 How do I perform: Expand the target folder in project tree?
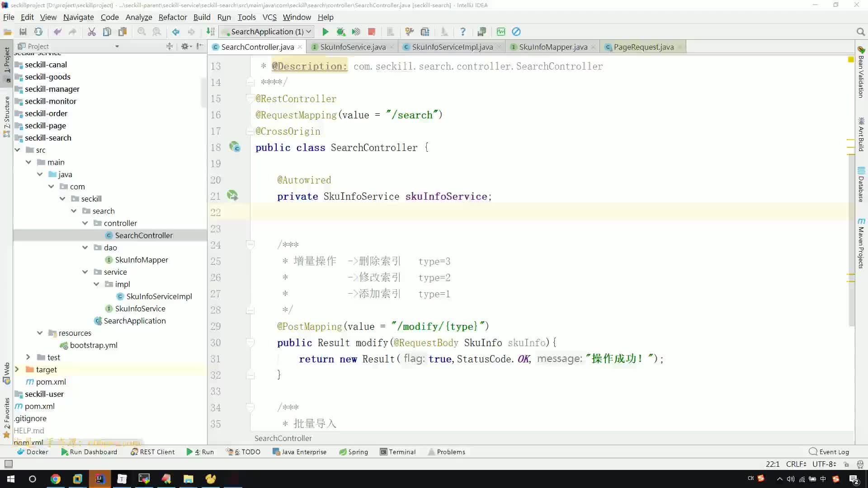(17, 369)
